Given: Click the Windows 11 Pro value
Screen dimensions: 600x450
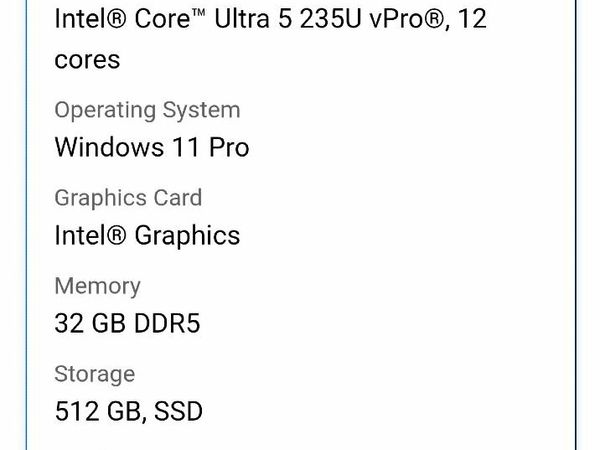Looking at the screenshot, I should (x=151, y=148).
